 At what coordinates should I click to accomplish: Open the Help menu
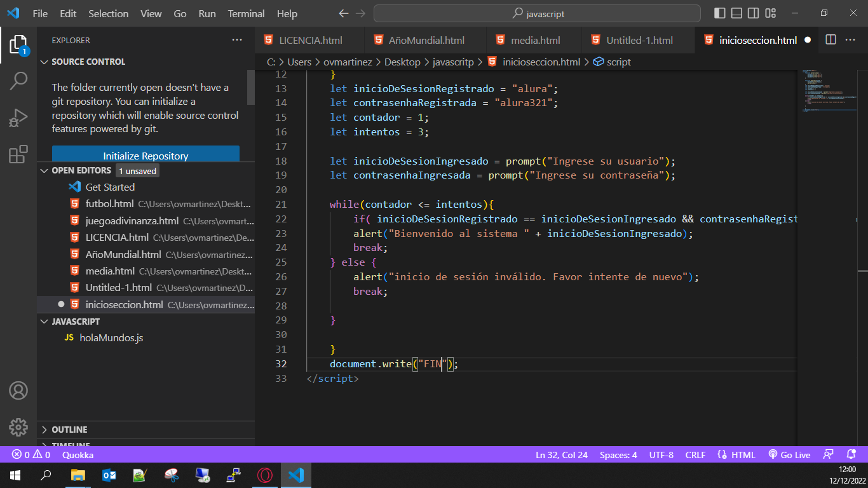pyautogui.click(x=287, y=13)
